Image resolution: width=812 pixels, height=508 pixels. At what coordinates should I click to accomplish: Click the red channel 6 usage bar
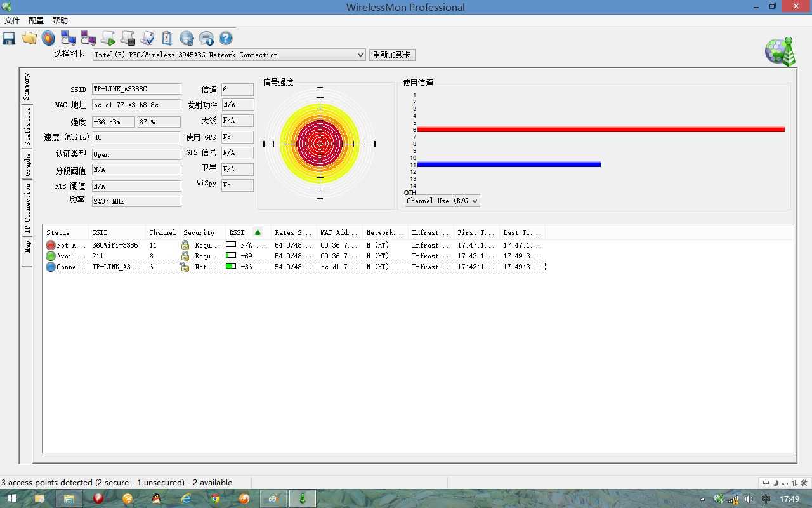pos(601,130)
